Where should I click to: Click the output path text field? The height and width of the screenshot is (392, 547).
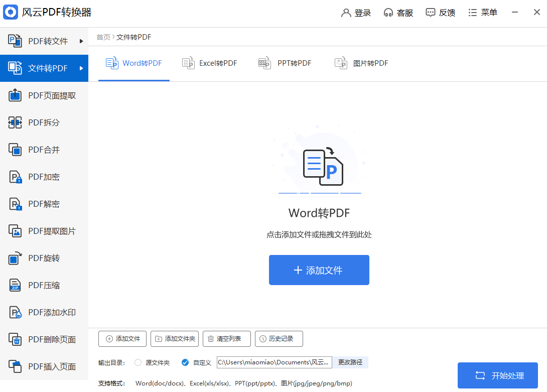click(274, 362)
